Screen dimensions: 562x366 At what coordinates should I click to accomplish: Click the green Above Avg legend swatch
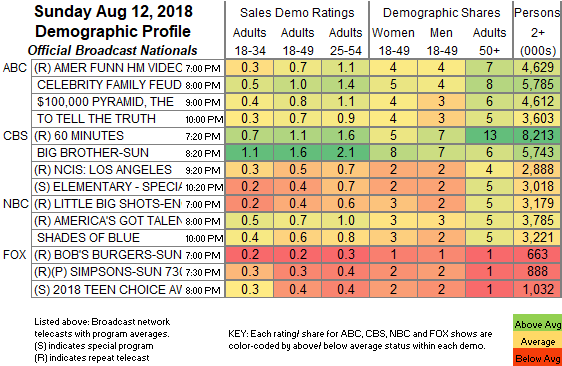tap(537, 324)
